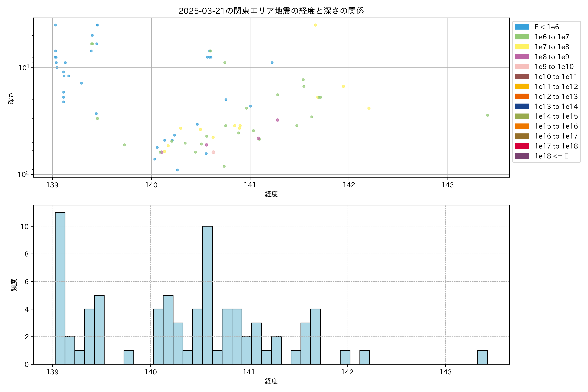Click the blue E < 1e6 legend swatch
The image size is (588, 392).
(x=522, y=27)
